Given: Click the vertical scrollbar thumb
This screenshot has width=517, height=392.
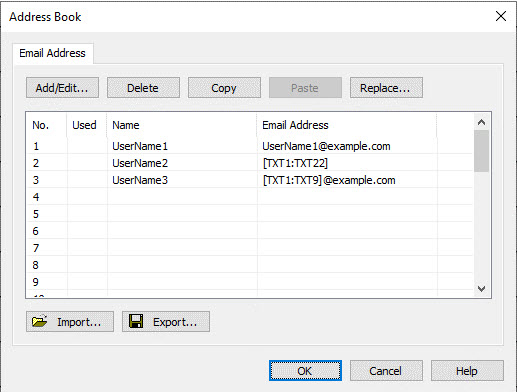Looking at the screenshot, I should coord(481,151).
